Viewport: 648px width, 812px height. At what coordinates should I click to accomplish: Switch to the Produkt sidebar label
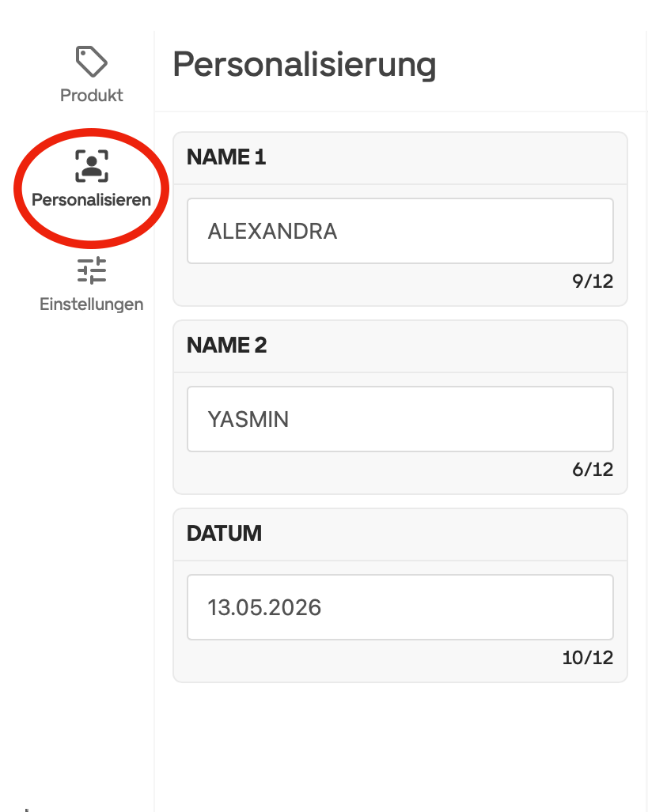tap(92, 96)
